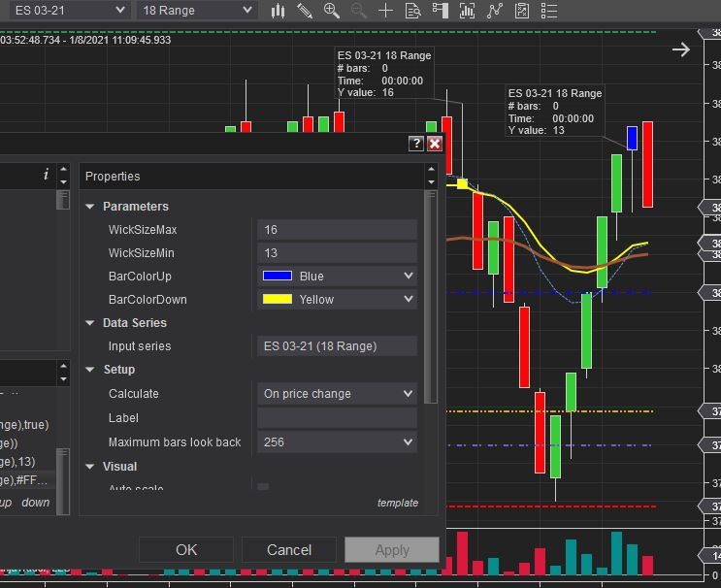This screenshot has width=721, height=588.
Task: Collapse the Visual section
Action: [90, 467]
